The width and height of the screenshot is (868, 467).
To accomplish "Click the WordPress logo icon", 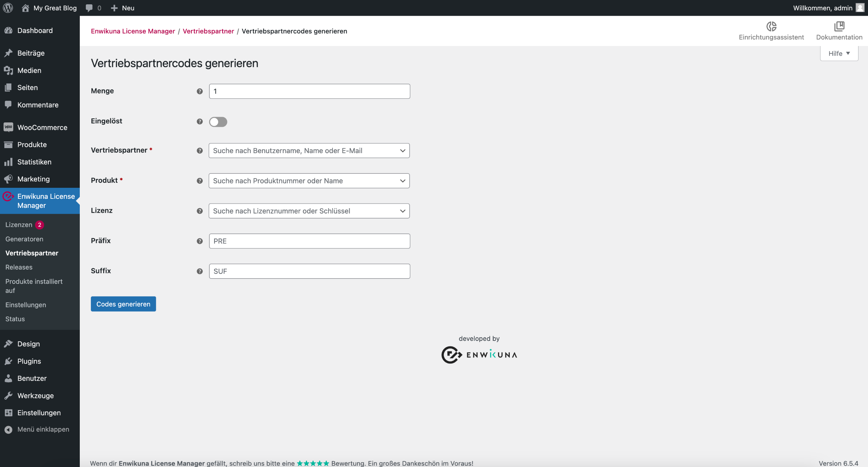I will [x=8, y=8].
